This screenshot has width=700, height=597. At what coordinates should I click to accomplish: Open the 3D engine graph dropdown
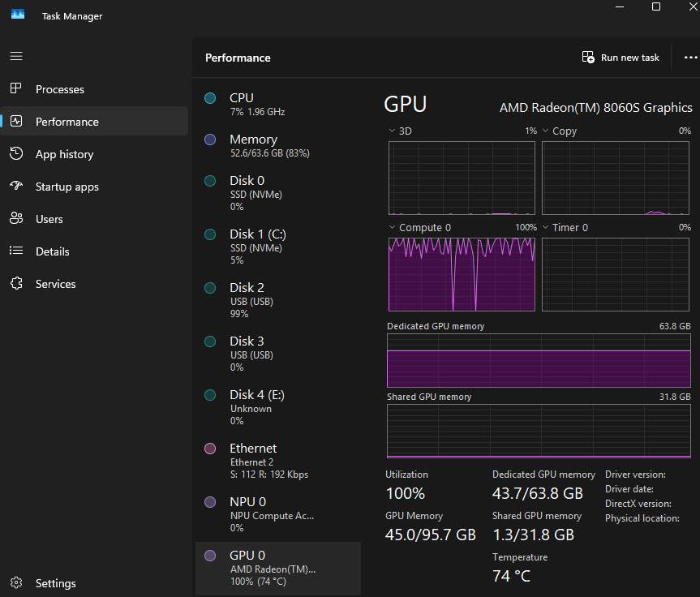(x=392, y=131)
